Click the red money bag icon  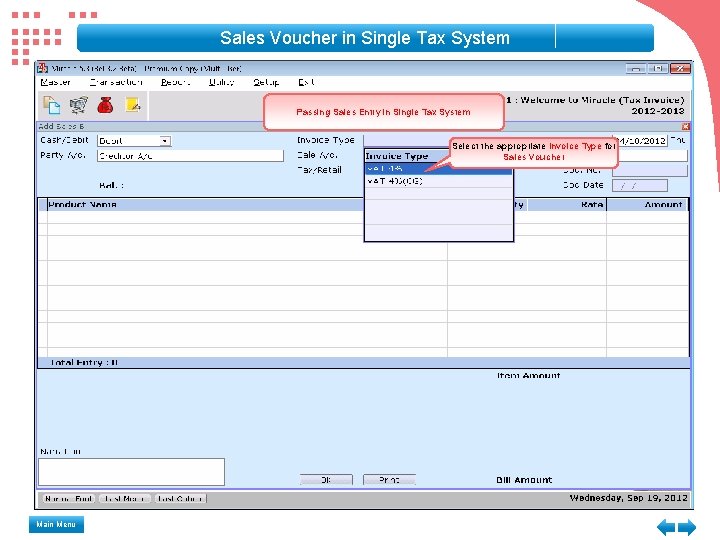coord(106,105)
